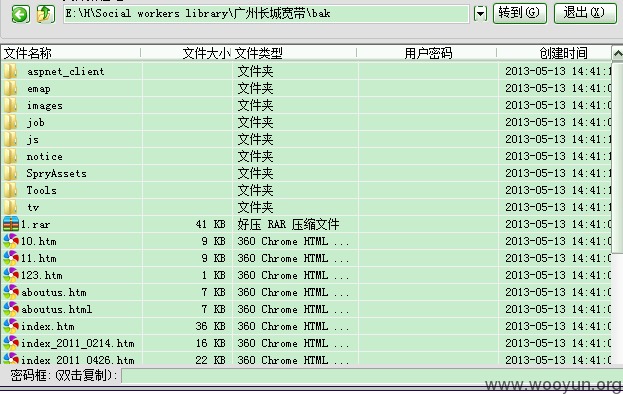Click the 密码框 password field
This screenshot has height=394, width=623.
tap(372, 375)
